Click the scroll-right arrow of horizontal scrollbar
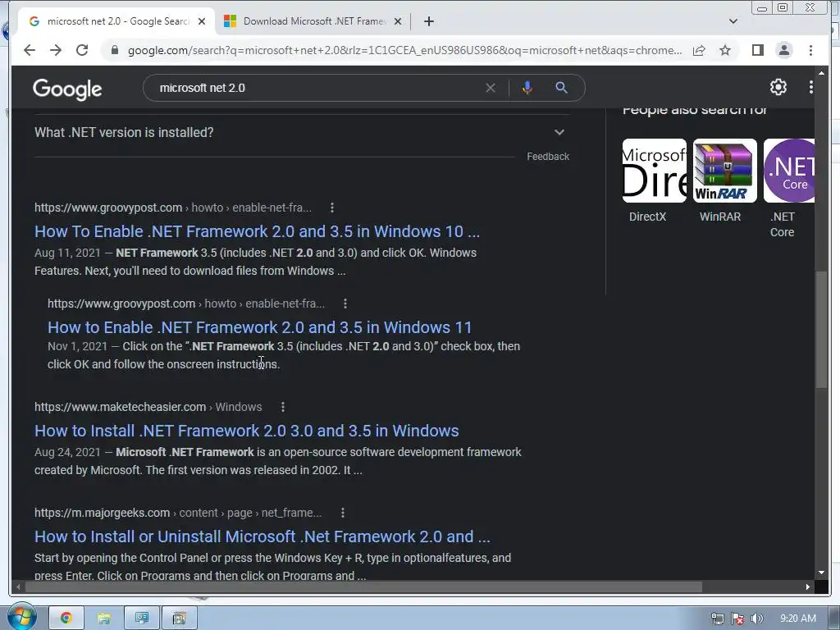The image size is (840, 630). coord(808,587)
